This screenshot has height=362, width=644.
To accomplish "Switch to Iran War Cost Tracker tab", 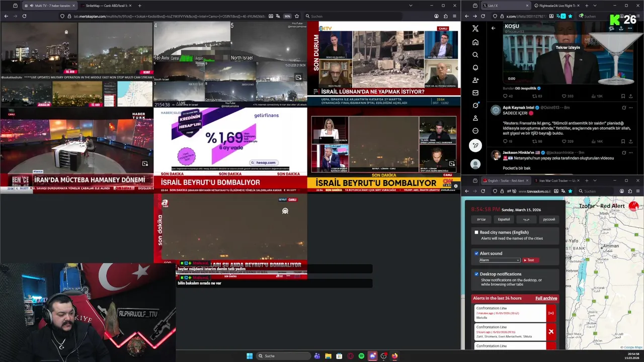I will (x=557, y=180).
